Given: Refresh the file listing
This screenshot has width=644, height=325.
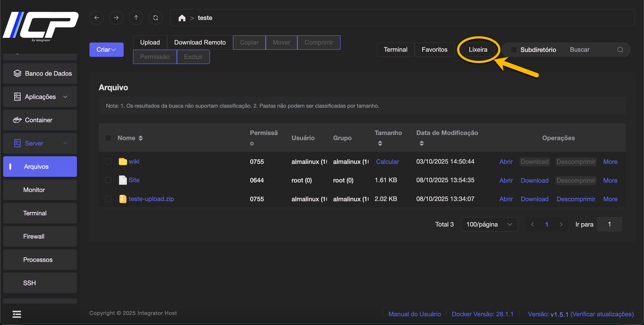Looking at the screenshot, I should tap(155, 18).
